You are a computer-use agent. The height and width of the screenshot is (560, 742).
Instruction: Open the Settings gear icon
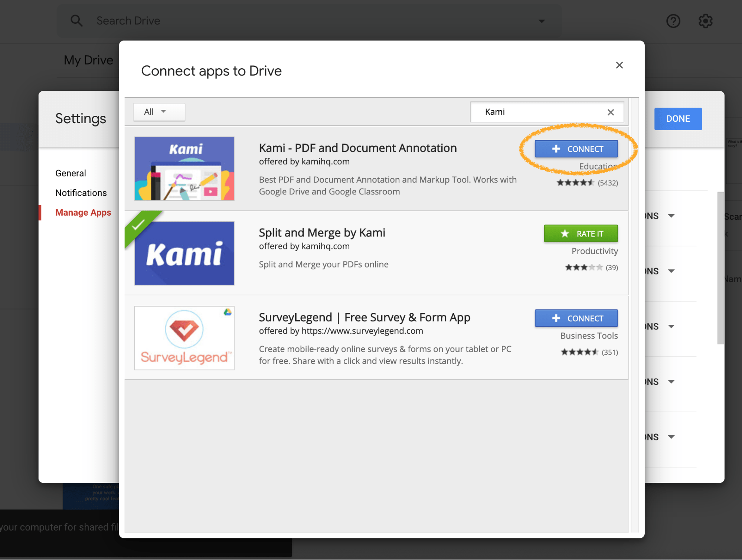click(705, 21)
